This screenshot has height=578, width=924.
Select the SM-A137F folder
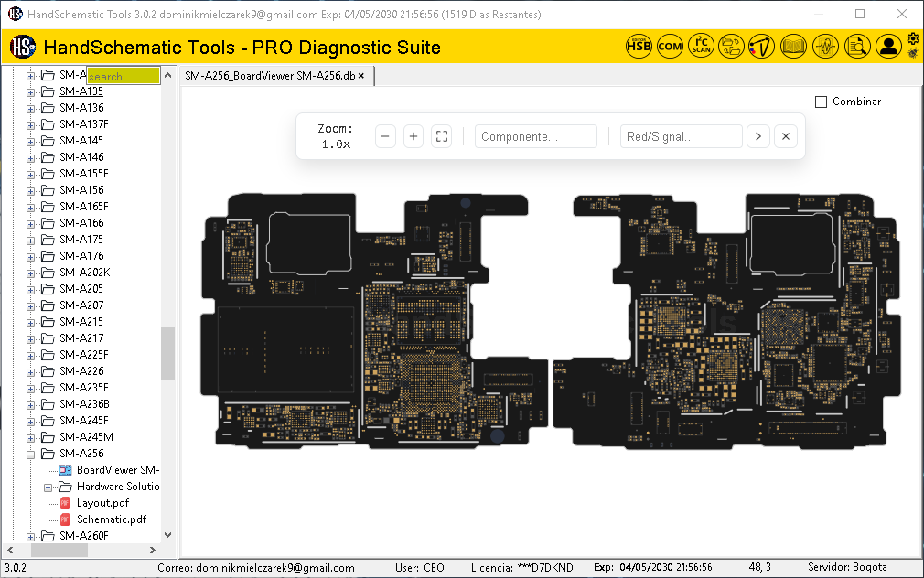click(x=83, y=124)
